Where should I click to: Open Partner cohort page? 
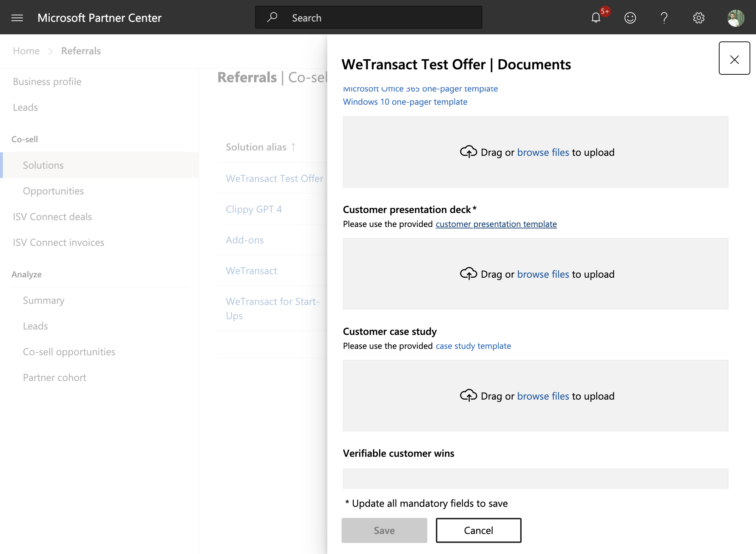click(x=55, y=378)
